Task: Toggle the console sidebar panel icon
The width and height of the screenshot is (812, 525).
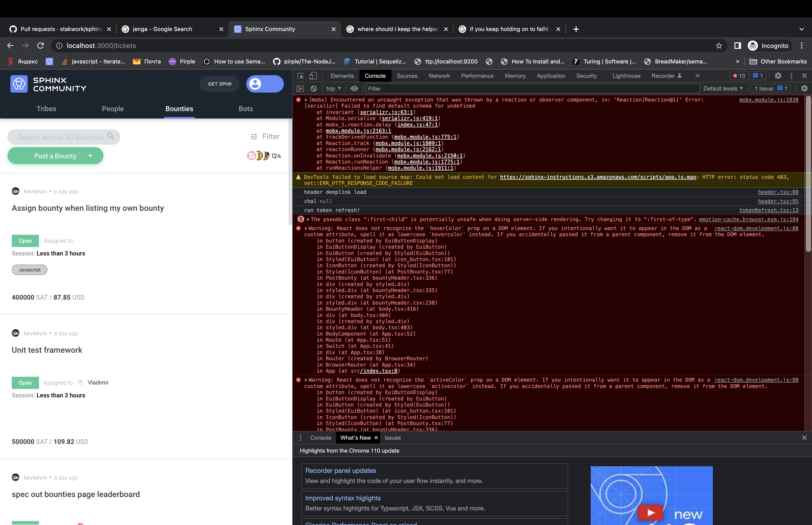Action: [300, 89]
